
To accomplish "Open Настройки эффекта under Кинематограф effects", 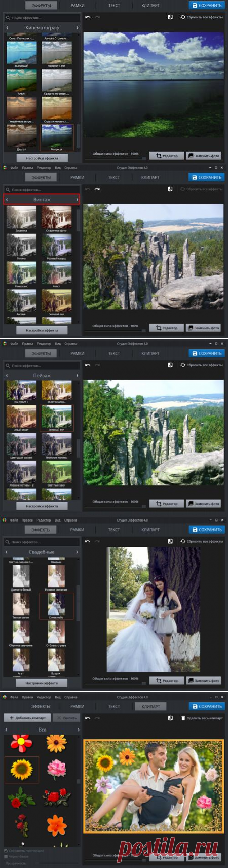I will click(x=42, y=158).
